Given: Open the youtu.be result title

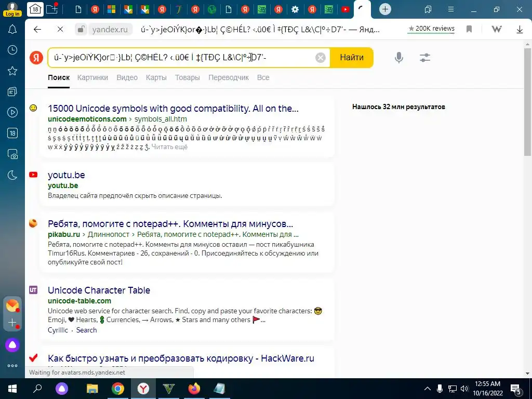Looking at the screenshot, I should (x=66, y=175).
